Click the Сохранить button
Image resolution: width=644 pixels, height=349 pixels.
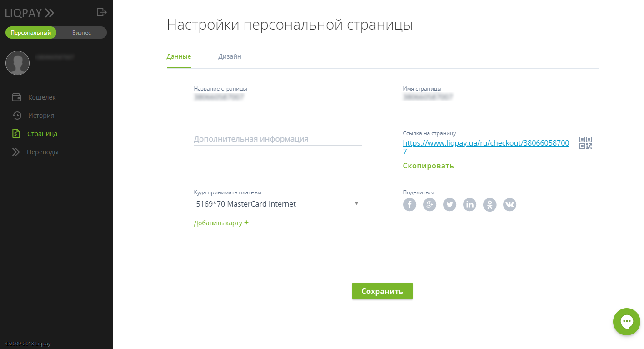tap(382, 291)
